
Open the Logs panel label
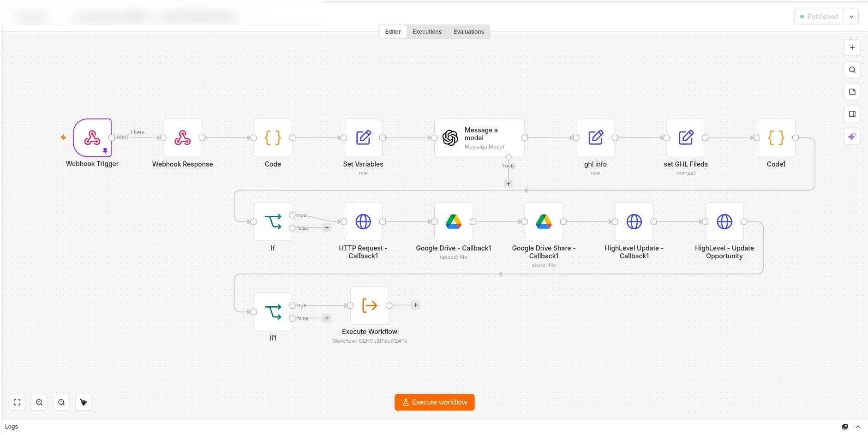point(12,427)
